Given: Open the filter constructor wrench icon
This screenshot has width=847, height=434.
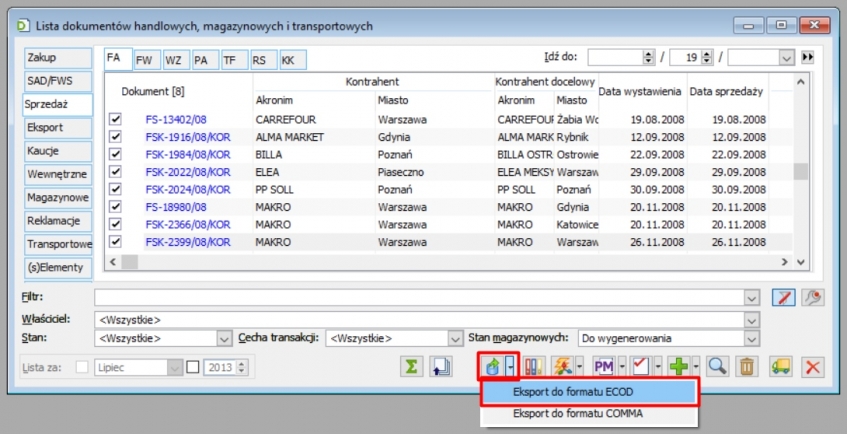Looking at the screenshot, I should [x=812, y=297].
